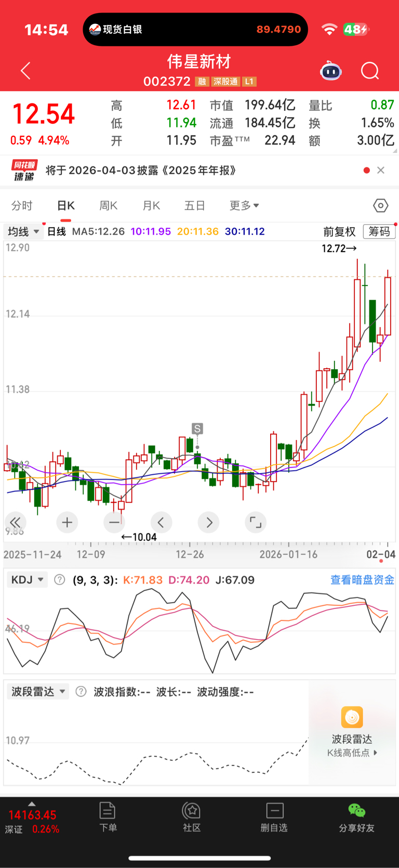Open the orange 波段雷达 radar icon
Viewport: 399px width, 868px height.
(x=352, y=717)
